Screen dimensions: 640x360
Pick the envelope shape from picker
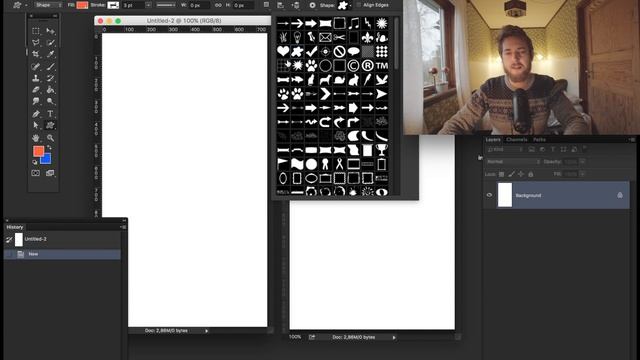(325, 38)
